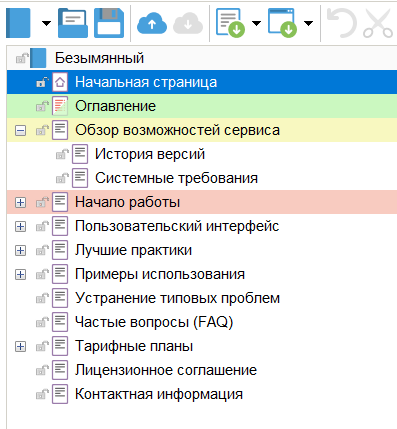Save project with the floppy disk icon
Image resolution: width=397 pixels, height=429 pixels.
point(109,23)
